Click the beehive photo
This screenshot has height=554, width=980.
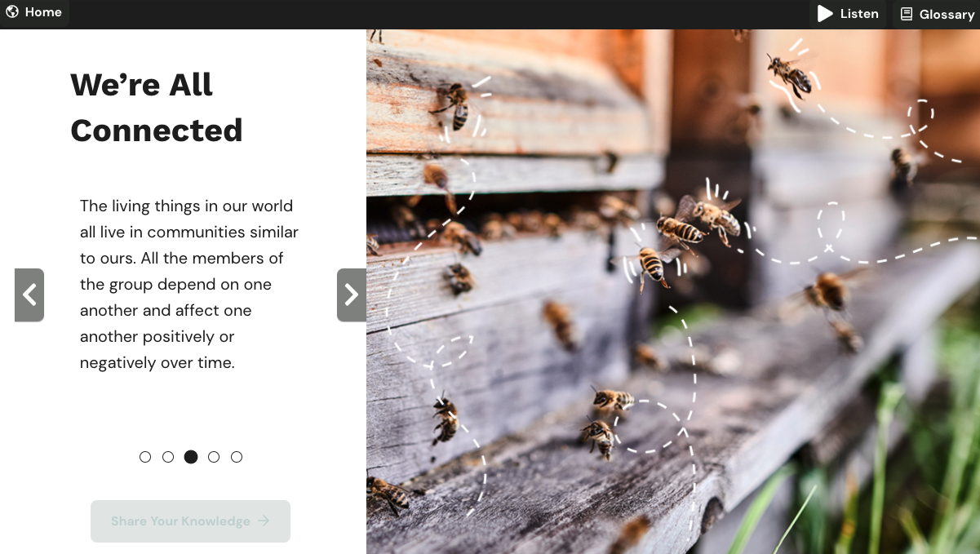click(x=673, y=291)
